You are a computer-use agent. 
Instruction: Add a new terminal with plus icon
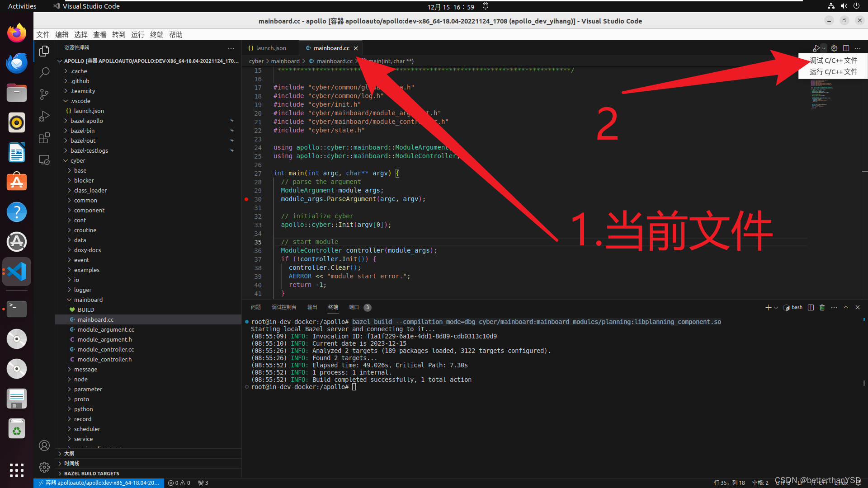coord(768,307)
